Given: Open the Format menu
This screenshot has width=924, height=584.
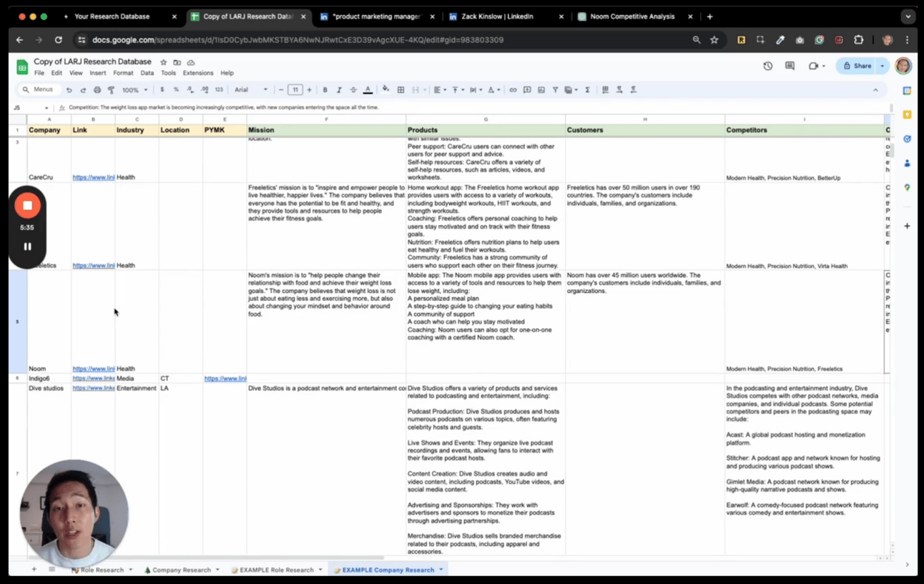Looking at the screenshot, I should point(123,73).
